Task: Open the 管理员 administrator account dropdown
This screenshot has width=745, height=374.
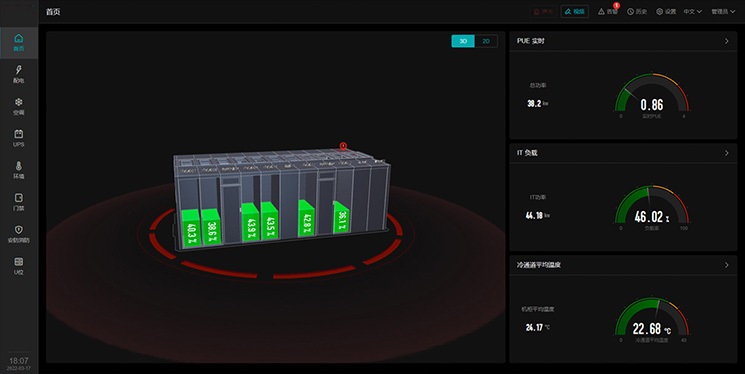Action: coord(723,11)
